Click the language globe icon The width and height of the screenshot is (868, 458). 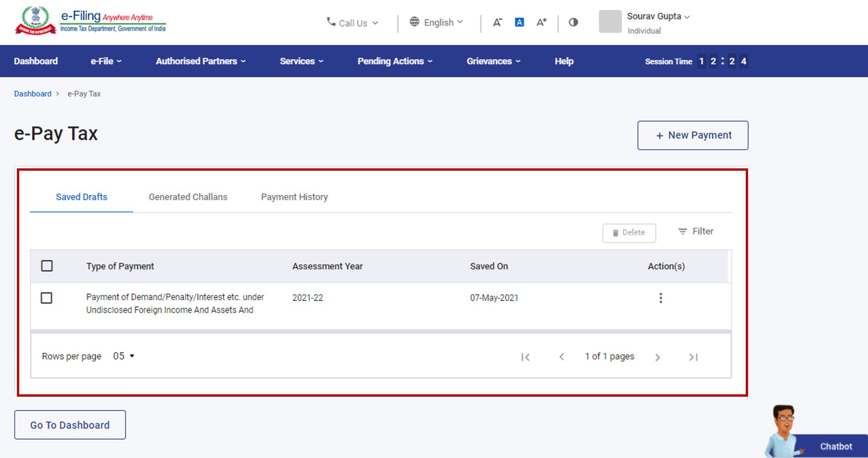click(x=415, y=22)
